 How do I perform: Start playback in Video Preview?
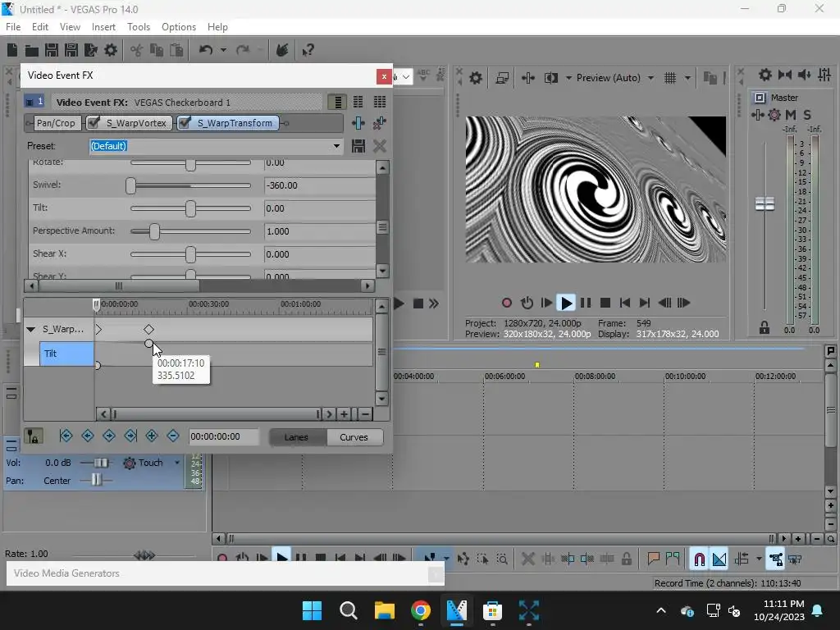pos(566,304)
